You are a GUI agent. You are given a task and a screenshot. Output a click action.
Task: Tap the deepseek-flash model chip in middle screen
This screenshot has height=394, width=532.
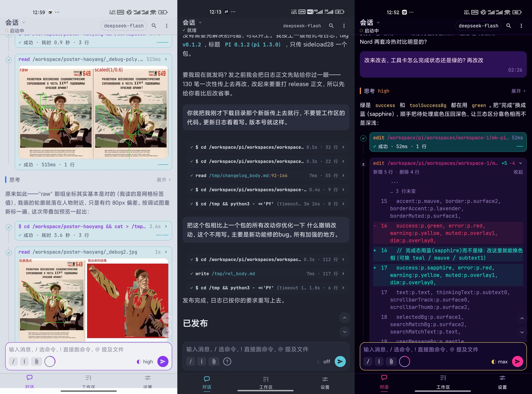tap(302, 26)
